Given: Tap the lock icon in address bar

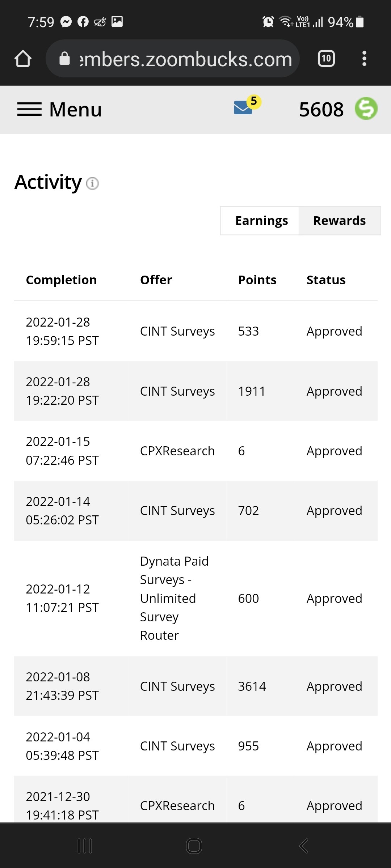Looking at the screenshot, I should click(x=64, y=59).
